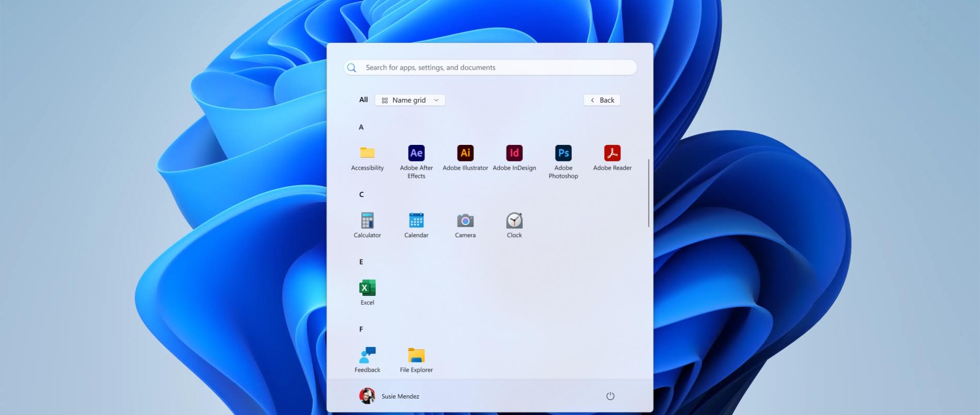This screenshot has width=980, height=415.
Task: Open the Accessibility folder
Action: click(367, 158)
